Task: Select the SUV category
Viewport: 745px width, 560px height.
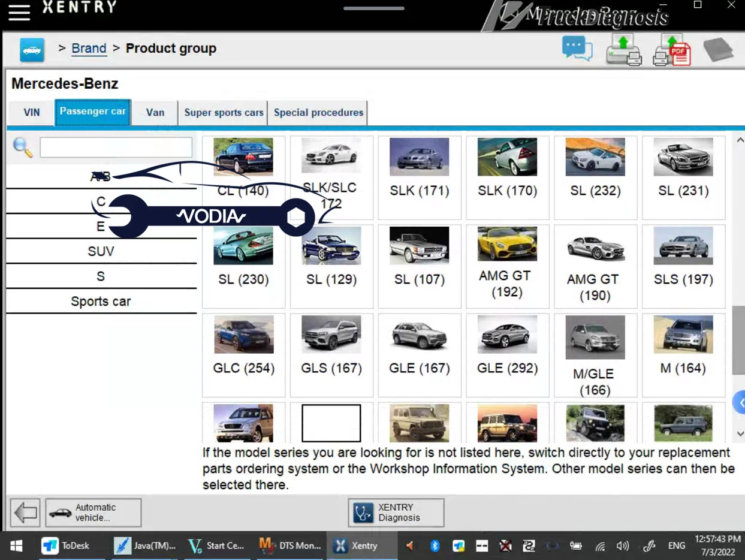Action: [x=101, y=251]
